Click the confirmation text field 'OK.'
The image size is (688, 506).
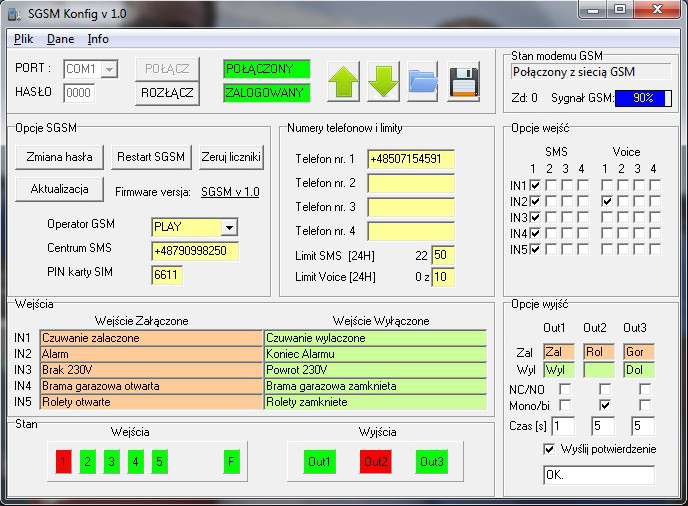pos(599,475)
